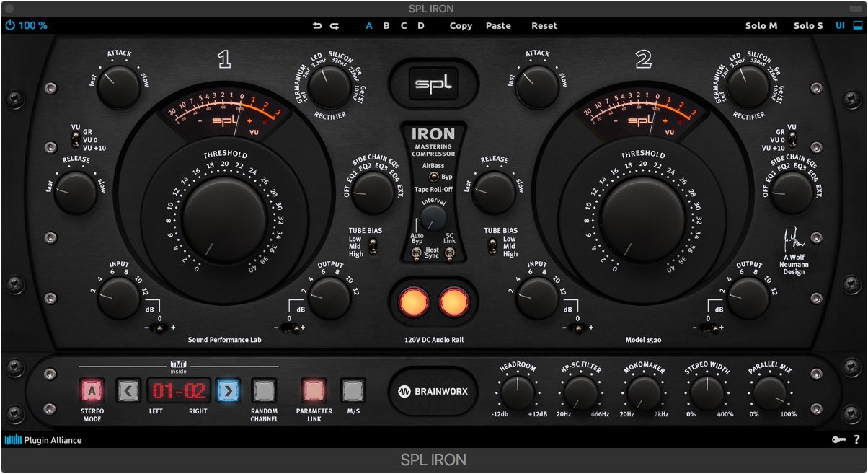Screen dimensions: 868x474
Task: Click the Interval knob
Action: 433,217
